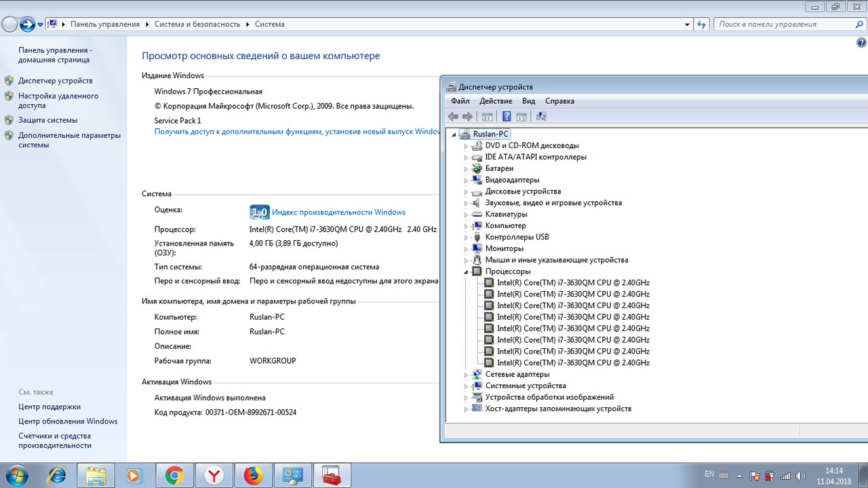Click the get new Windows edition link
The image size is (868, 488).
pyautogui.click(x=297, y=132)
